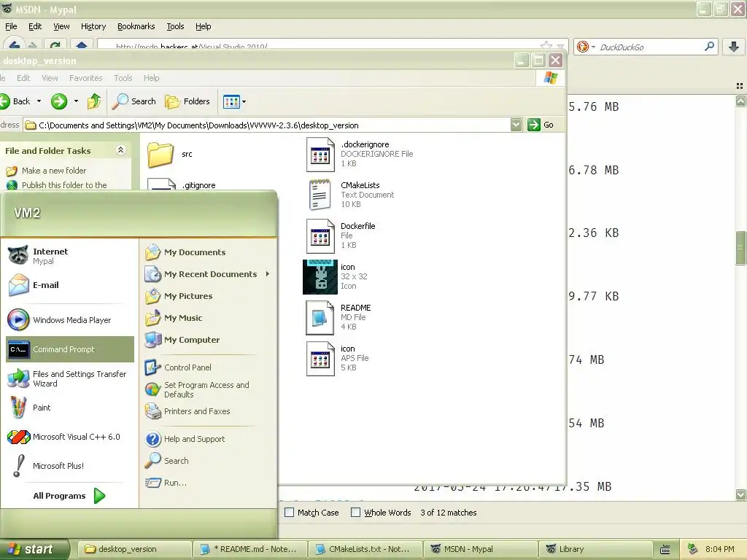This screenshot has height=560, width=747.
Task: Open the Back button history dropdown
Action: (39, 101)
